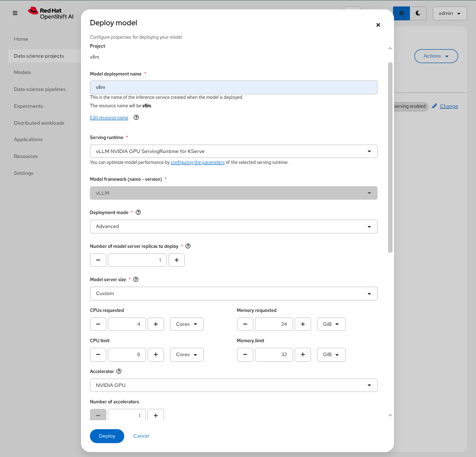The height and width of the screenshot is (457, 476).
Task: Open CPUs requested Cores unit dropdown
Action: click(x=187, y=324)
